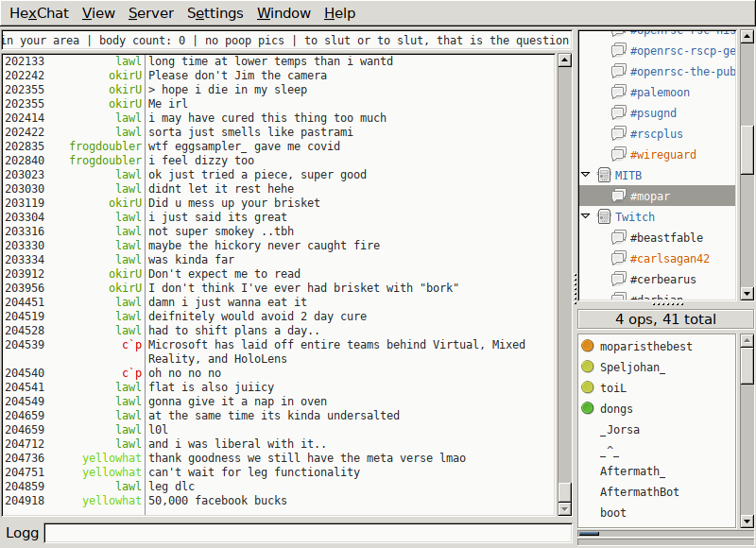Switch to the #rscplus channel
This screenshot has height=548, width=756.
[x=656, y=133]
